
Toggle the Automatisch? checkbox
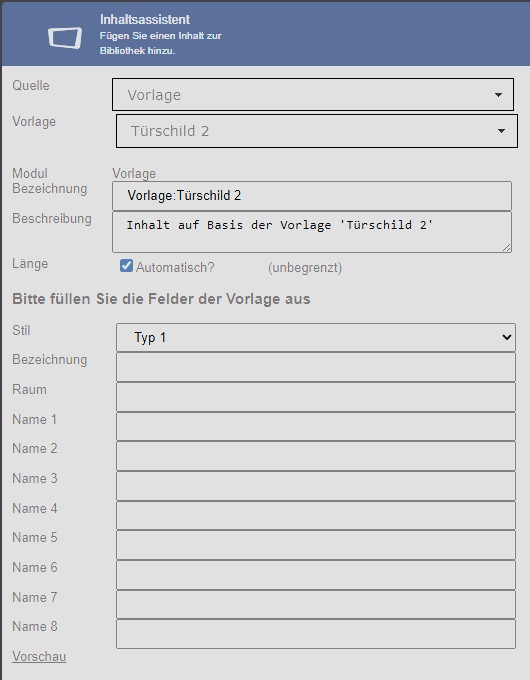coord(126,265)
